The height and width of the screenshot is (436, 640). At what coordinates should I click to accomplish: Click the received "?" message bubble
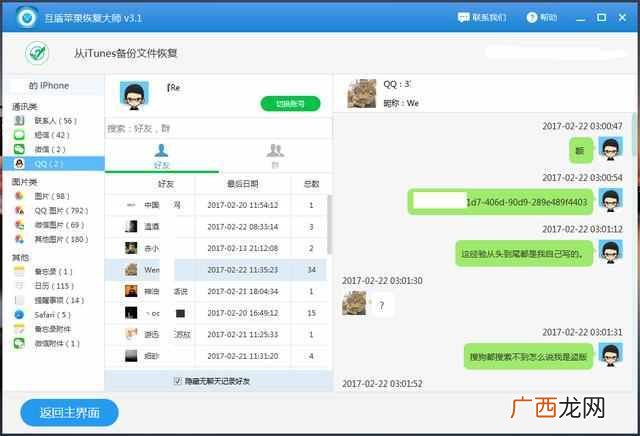point(382,305)
